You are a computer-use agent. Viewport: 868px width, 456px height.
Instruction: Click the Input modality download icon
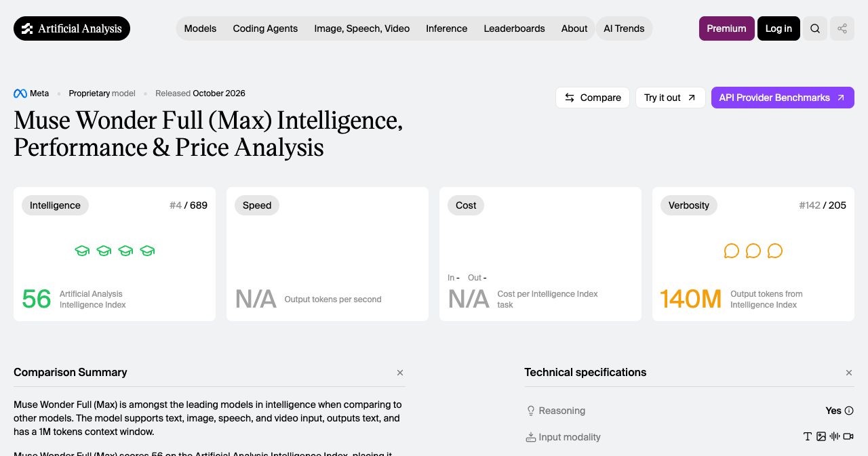point(531,437)
